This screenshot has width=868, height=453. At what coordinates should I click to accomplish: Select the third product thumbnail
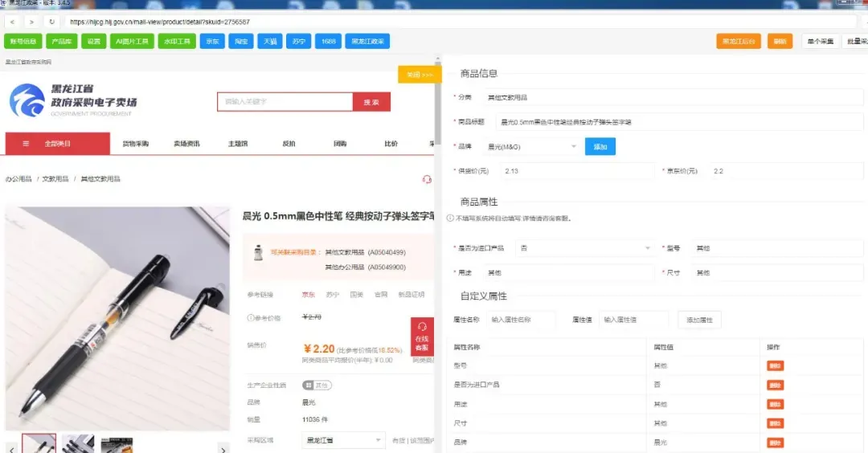[117, 443]
